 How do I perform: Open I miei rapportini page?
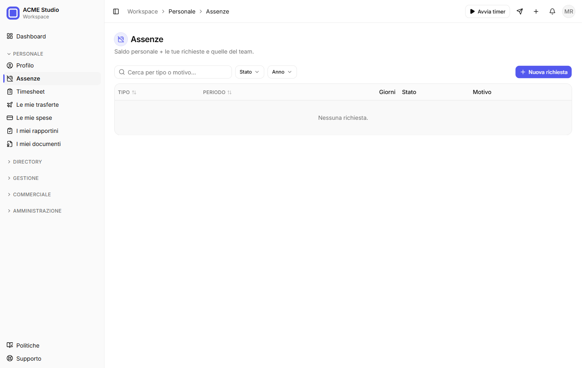pos(52,131)
